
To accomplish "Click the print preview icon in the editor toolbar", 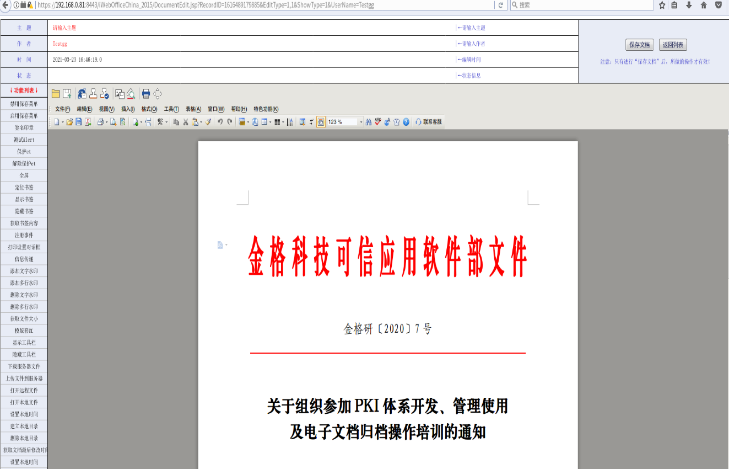I will (x=113, y=122).
